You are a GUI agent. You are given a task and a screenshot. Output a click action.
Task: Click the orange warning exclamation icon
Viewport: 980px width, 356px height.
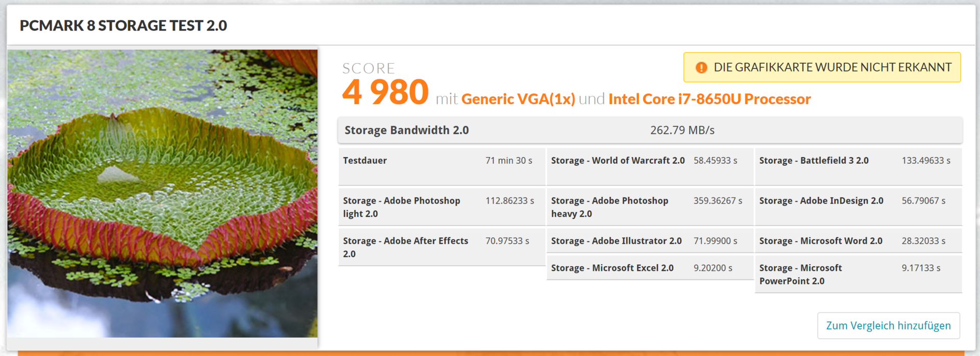tap(701, 67)
